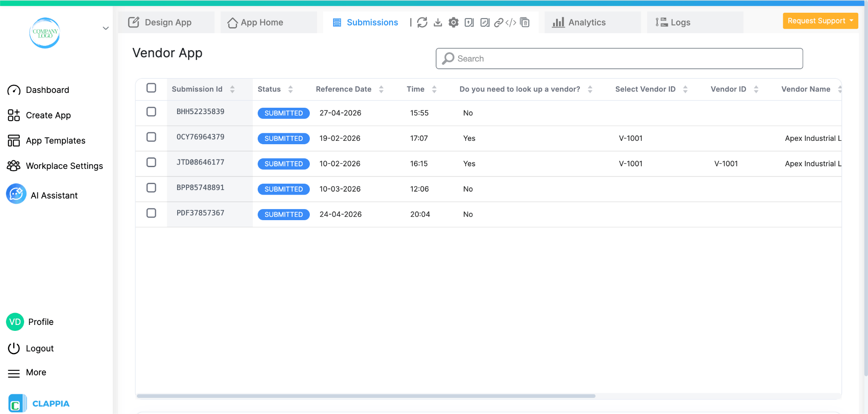Click the Logout power icon

pos(14,348)
